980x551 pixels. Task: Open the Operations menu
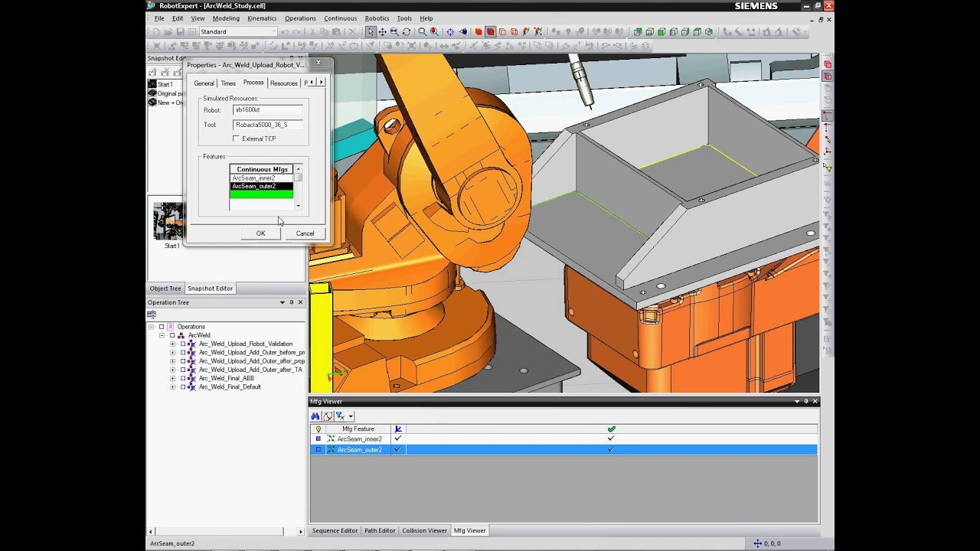click(300, 18)
